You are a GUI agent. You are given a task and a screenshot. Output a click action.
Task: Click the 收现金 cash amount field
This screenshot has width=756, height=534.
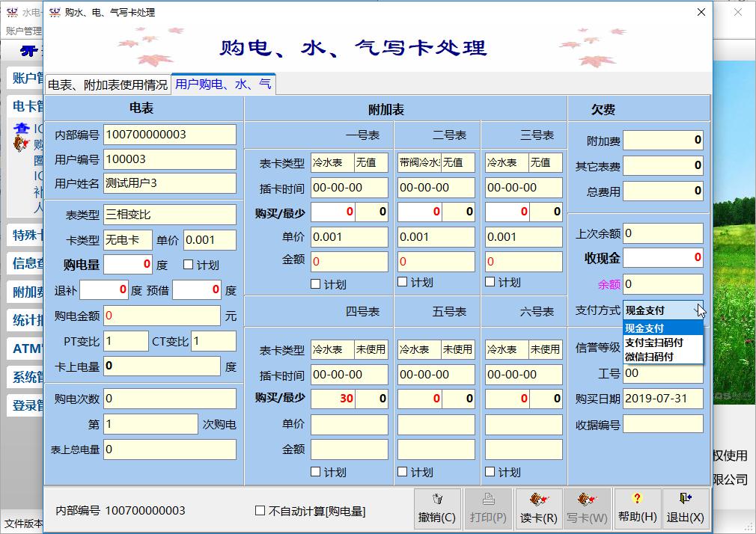coord(662,258)
